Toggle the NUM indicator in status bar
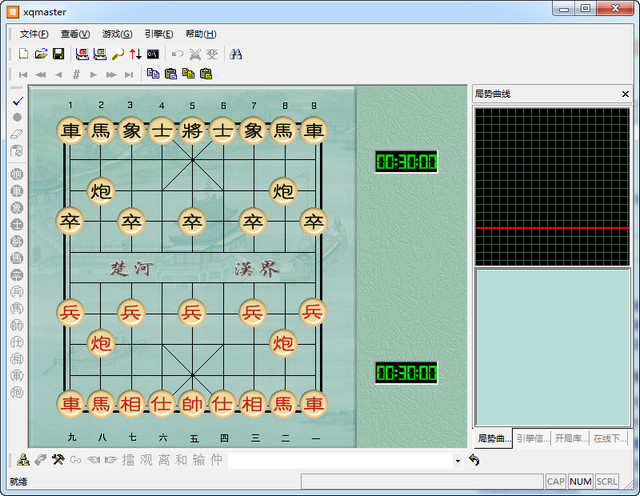Screen dimensions: 640x496 (580, 482)
